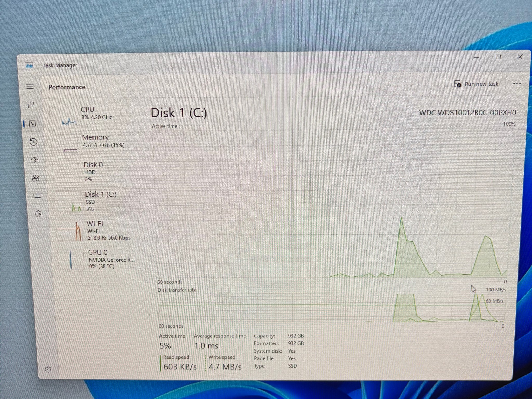Close the Task Manager window
The width and height of the screenshot is (532, 399).
click(x=520, y=57)
